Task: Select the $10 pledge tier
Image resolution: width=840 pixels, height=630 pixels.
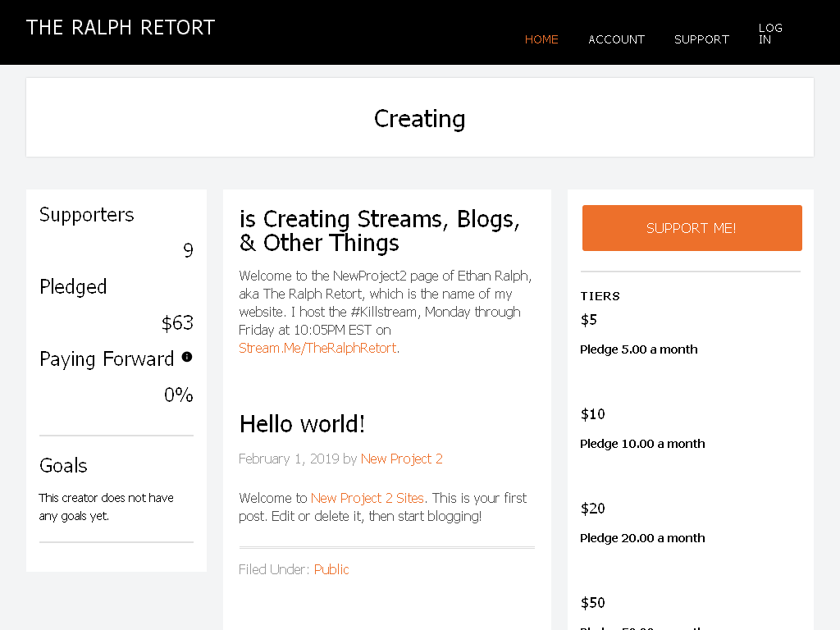Action: [592, 414]
